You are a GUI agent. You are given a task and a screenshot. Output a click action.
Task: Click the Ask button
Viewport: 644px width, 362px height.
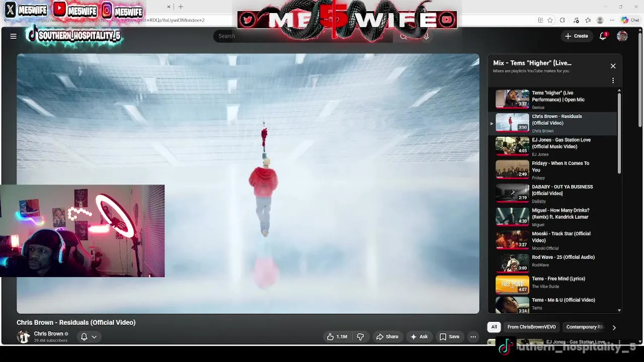coord(419,337)
